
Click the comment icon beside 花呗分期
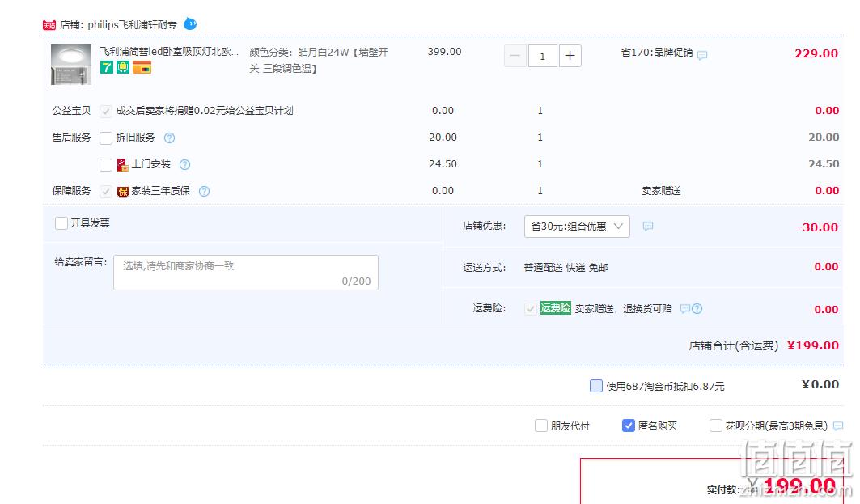point(837,426)
